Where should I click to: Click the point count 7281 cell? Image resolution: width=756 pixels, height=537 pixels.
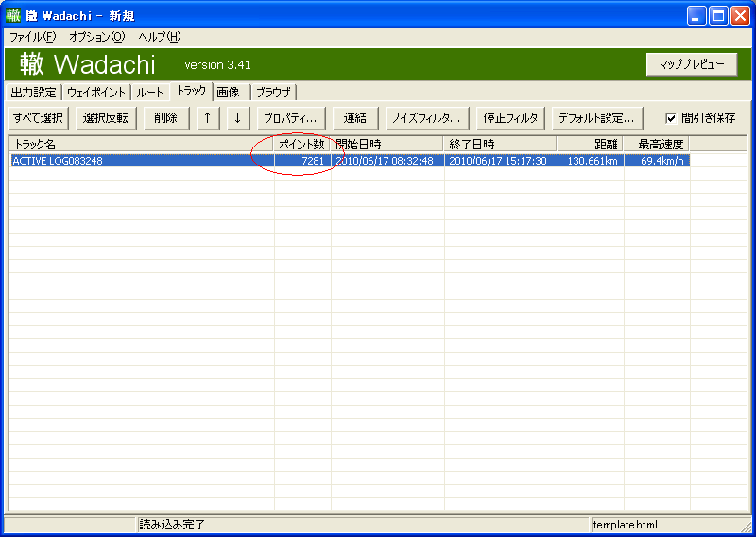pos(302,161)
